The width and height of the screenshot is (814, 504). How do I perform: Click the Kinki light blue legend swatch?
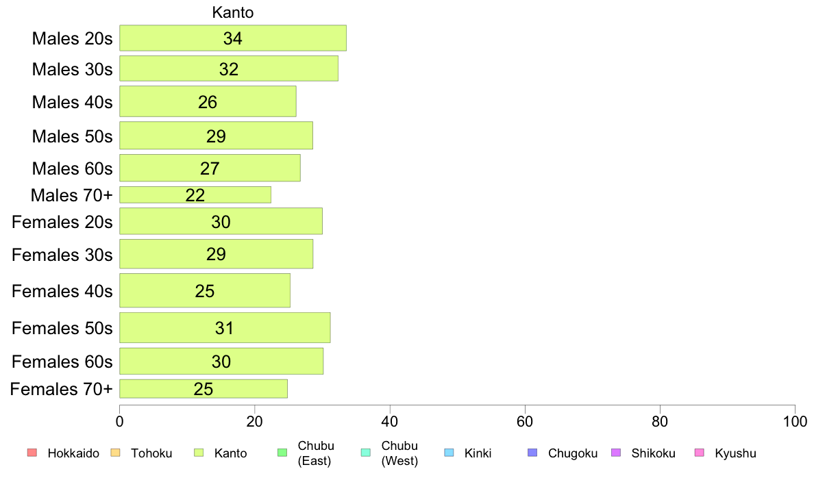tap(449, 453)
